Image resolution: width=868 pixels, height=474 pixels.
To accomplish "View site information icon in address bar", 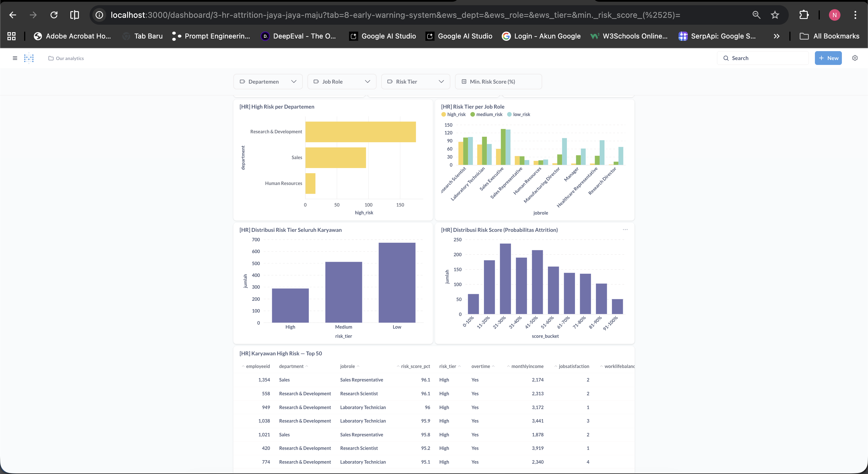I will pos(99,15).
